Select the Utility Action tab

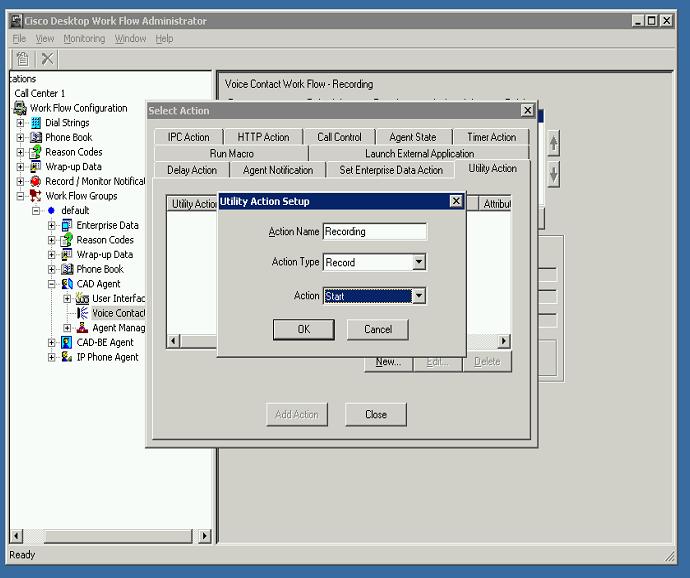(x=492, y=168)
